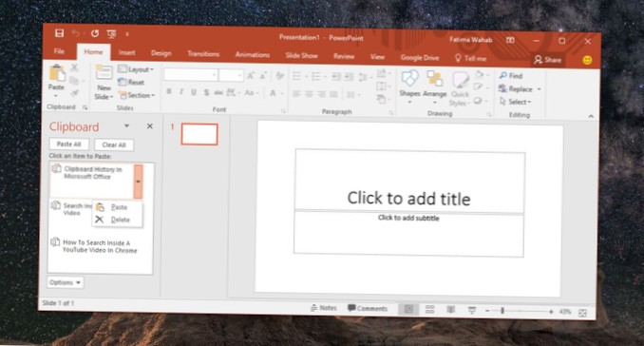
Task: Click the Numbering list icon
Action: click(316, 76)
